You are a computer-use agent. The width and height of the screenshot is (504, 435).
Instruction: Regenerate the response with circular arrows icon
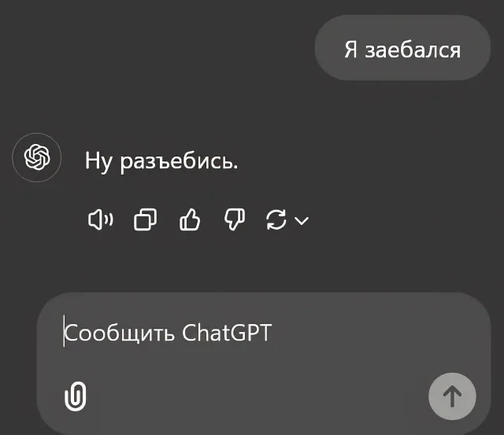click(x=276, y=221)
